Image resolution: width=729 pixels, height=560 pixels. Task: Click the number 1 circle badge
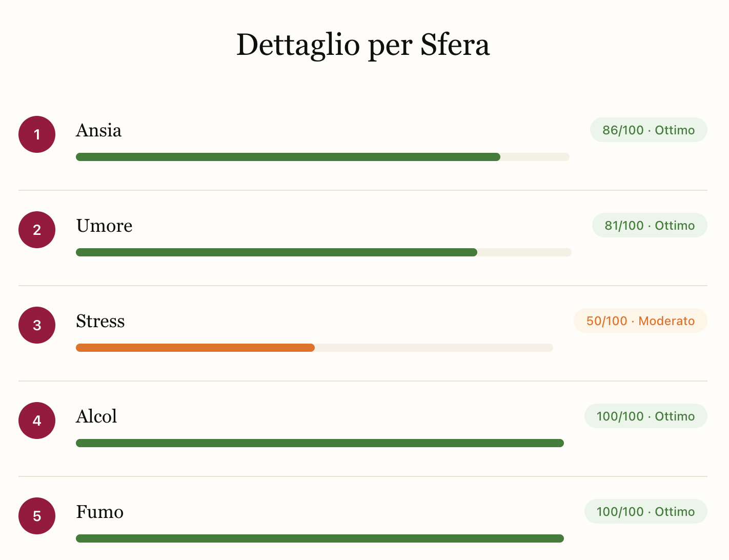tap(37, 134)
